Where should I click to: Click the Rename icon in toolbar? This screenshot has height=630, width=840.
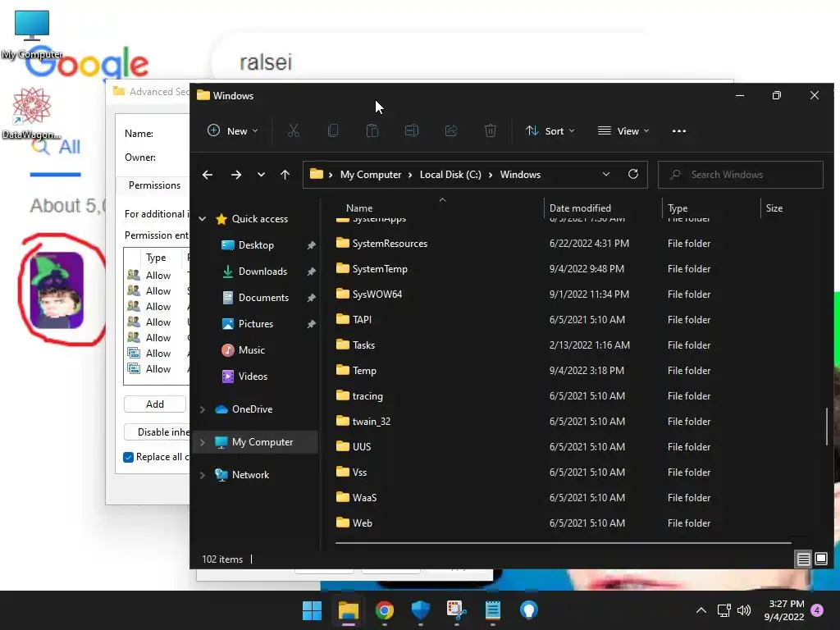pyautogui.click(x=412, y=130)
